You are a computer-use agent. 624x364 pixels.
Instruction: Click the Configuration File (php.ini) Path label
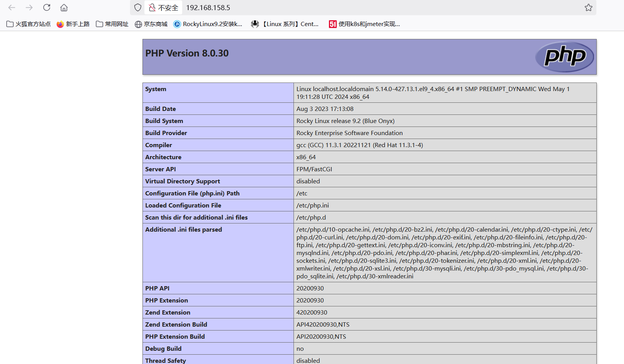(192, 193)
